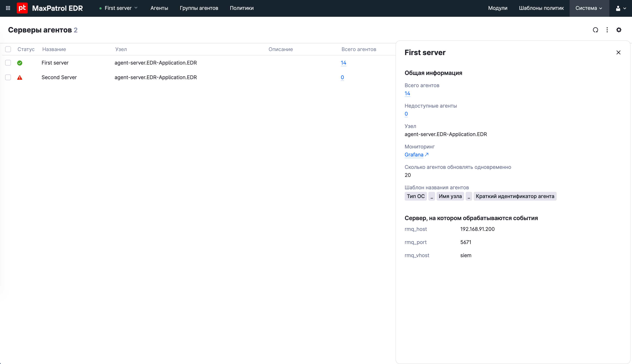Toggle the select-all checkbox in table header
The image size is (632, 364).
tap(8, 49)
